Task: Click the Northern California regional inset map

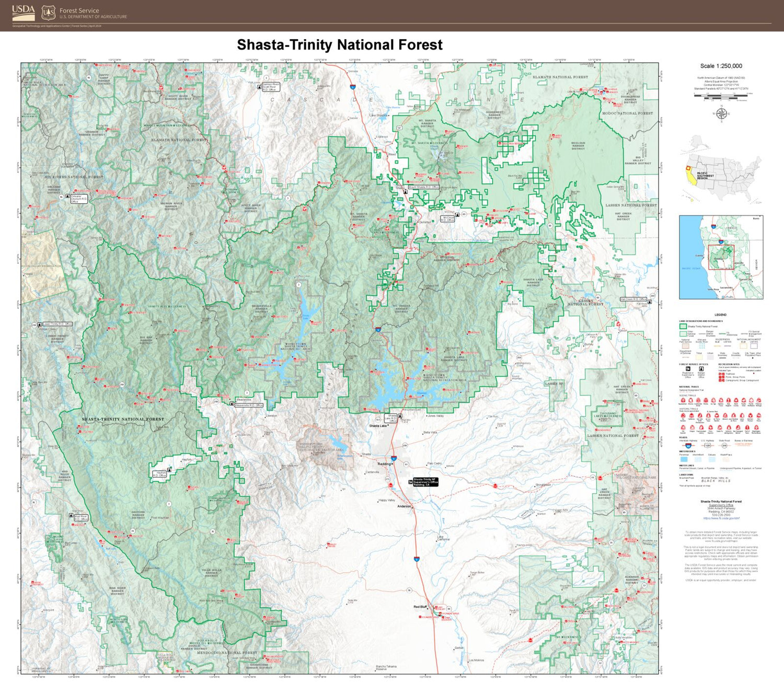Action: click(721, 257)
